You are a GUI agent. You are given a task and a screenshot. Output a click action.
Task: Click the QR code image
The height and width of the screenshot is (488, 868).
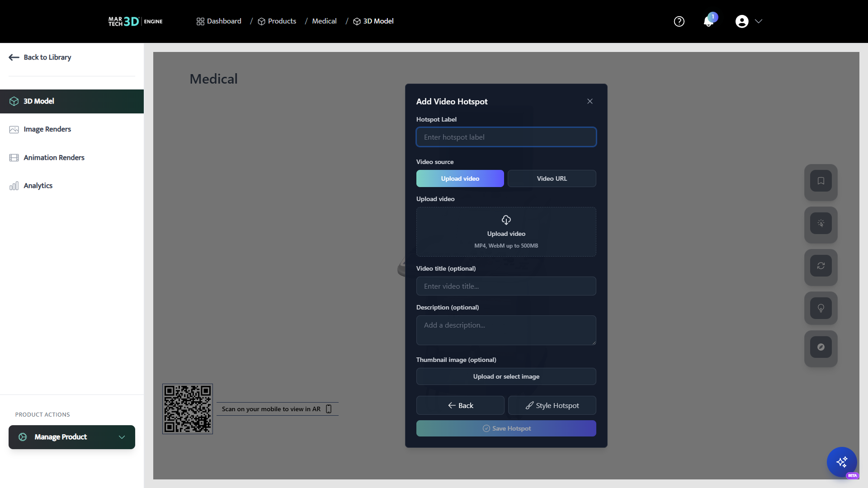pyautogui.click(x=188, y=409)
